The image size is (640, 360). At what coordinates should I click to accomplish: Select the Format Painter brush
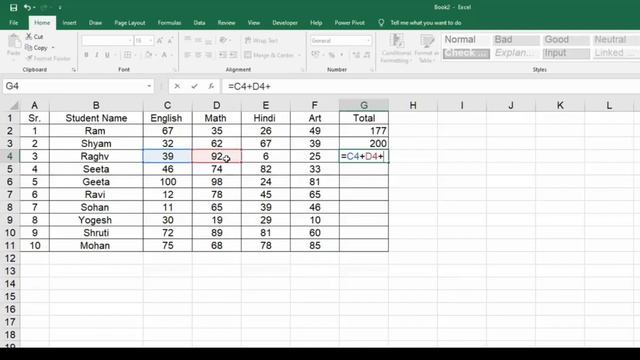[x=29, y=58]
